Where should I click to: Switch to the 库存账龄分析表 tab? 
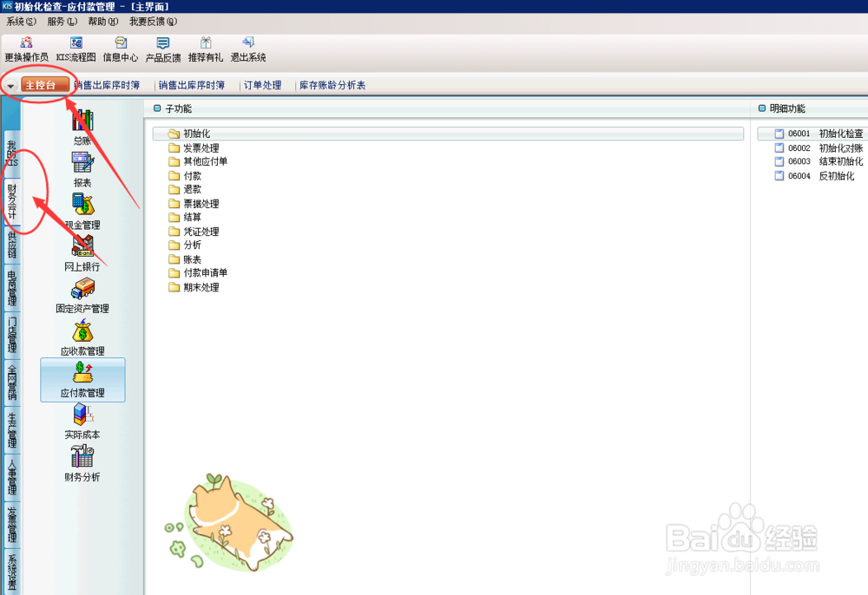[332, 85]
